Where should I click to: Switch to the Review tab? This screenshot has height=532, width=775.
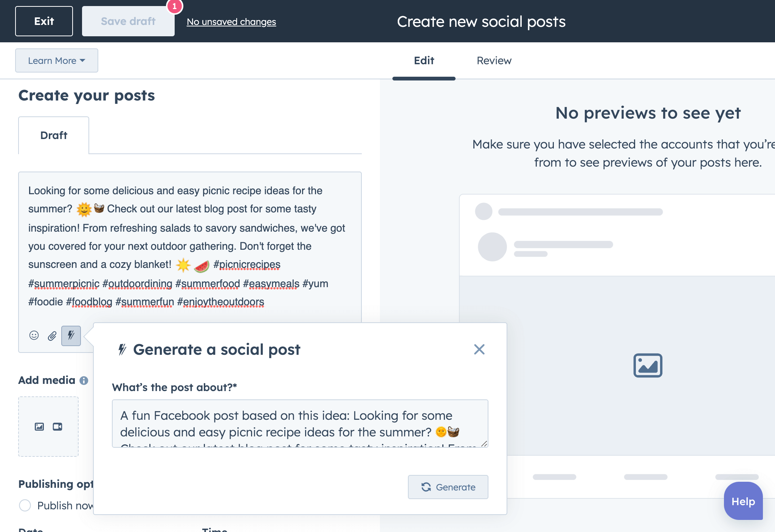494,60
